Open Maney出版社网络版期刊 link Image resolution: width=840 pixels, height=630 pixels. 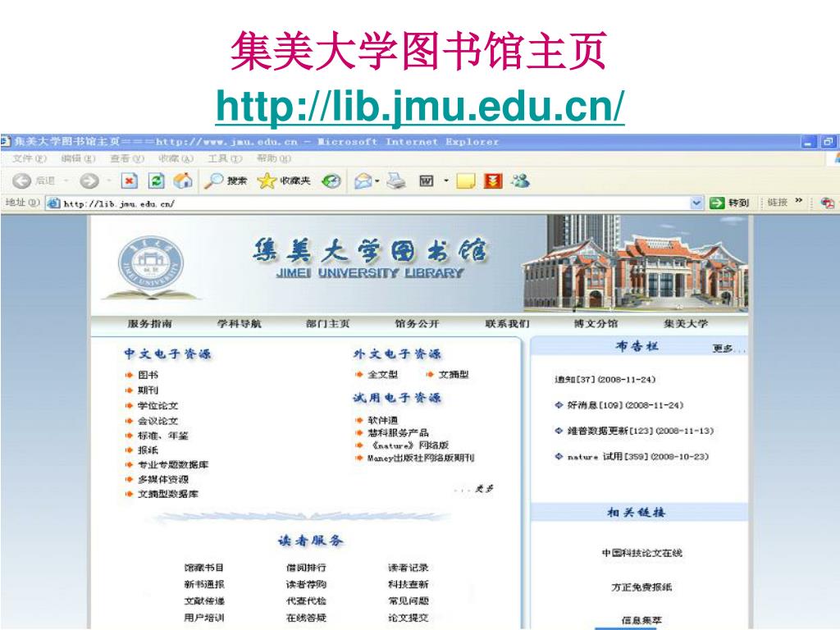421,458
